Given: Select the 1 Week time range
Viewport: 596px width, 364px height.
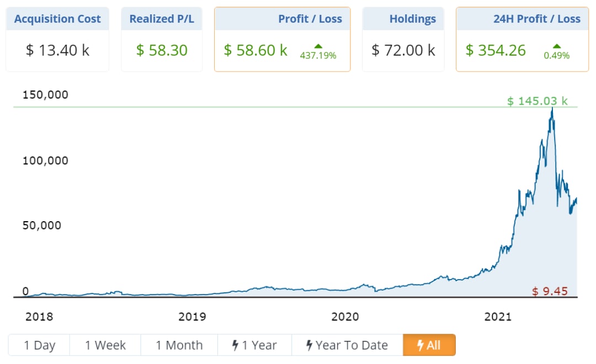Looking at the screenshot, I should click(x=105, y=345).
